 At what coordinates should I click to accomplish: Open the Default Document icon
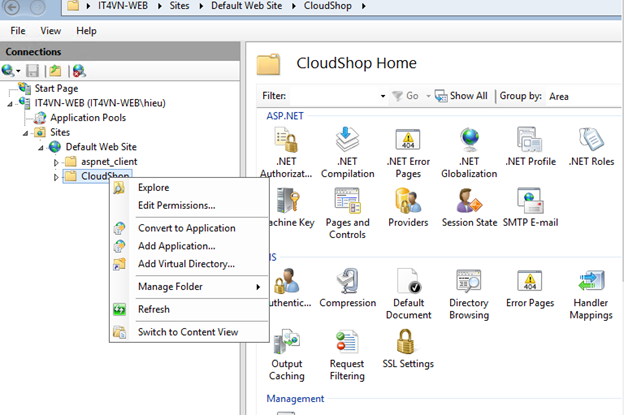click(x=408, y=283)
